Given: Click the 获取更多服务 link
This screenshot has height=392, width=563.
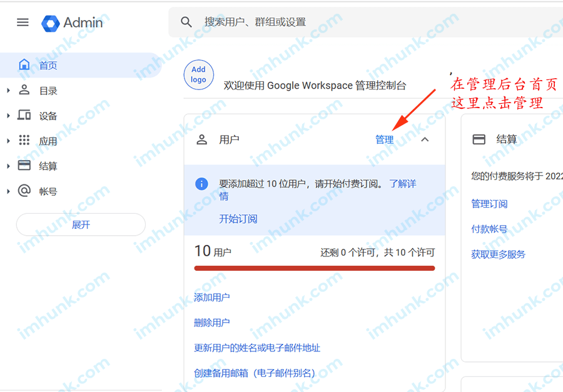Looking at the screenshot, I should pyautogui.click(x=498, y=254).
